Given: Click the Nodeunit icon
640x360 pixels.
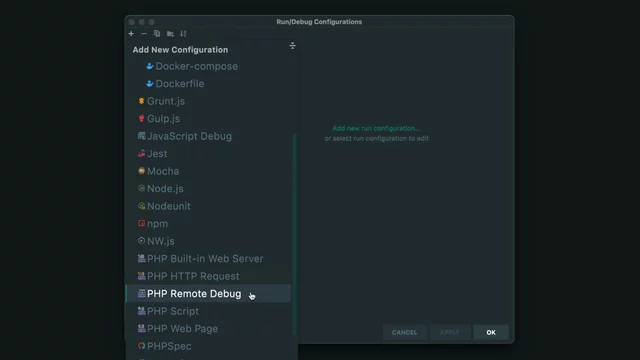Looking at the screenshot, I should click(141, 206).
